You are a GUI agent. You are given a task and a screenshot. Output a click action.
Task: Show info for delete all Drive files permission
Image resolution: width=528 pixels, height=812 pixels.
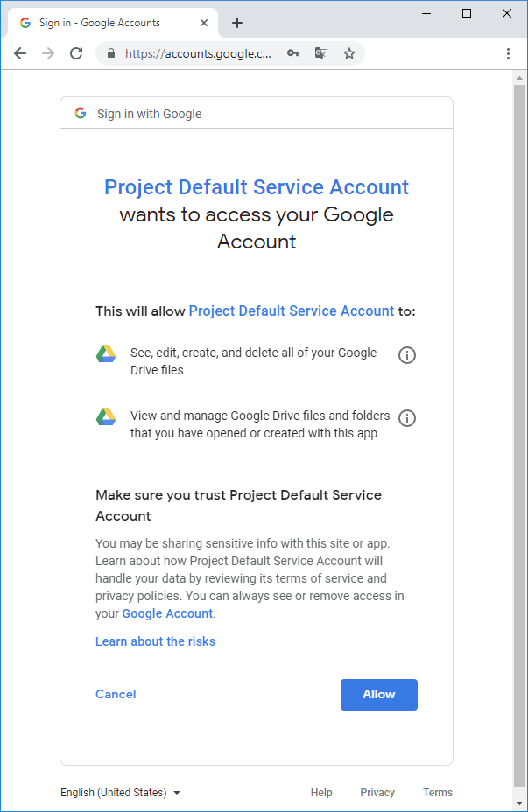(x=407, y=355)
